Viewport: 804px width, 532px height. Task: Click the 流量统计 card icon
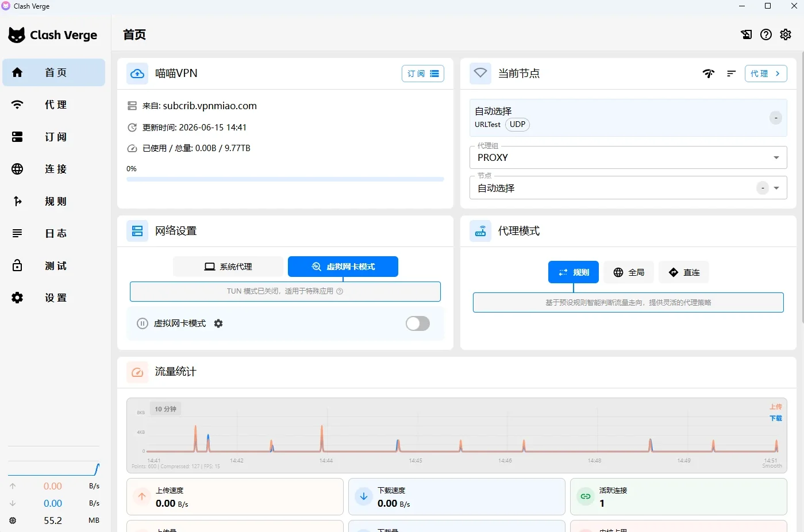137,372
